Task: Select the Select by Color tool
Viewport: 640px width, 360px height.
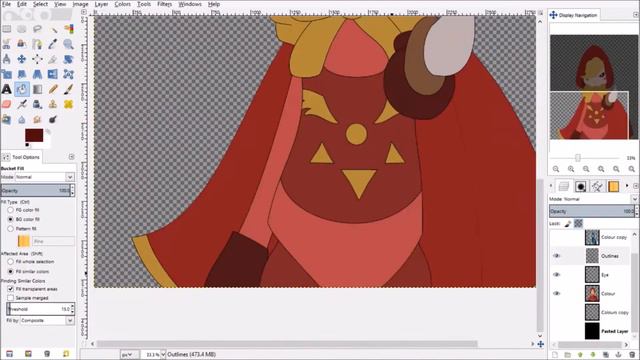Action: click(69, 29)
